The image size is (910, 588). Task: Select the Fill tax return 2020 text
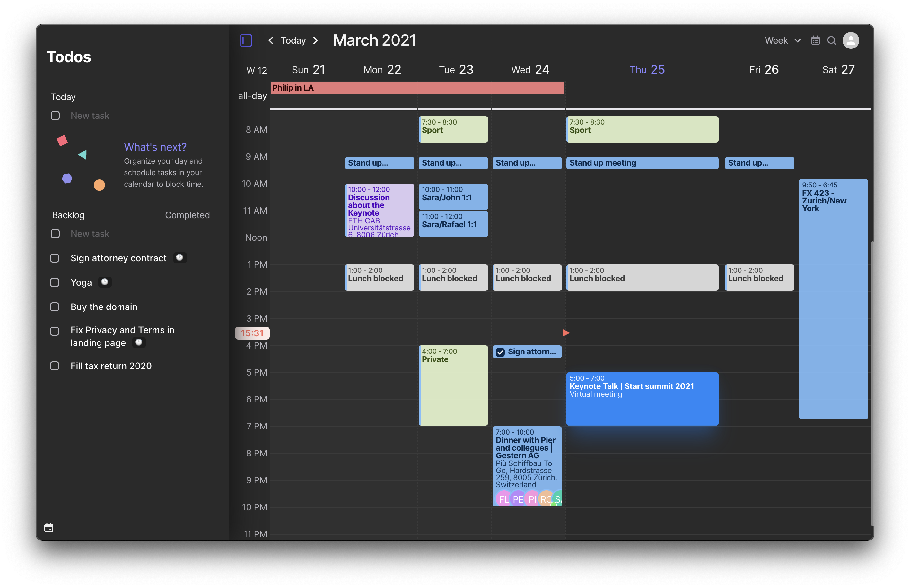tap(111, 366)
